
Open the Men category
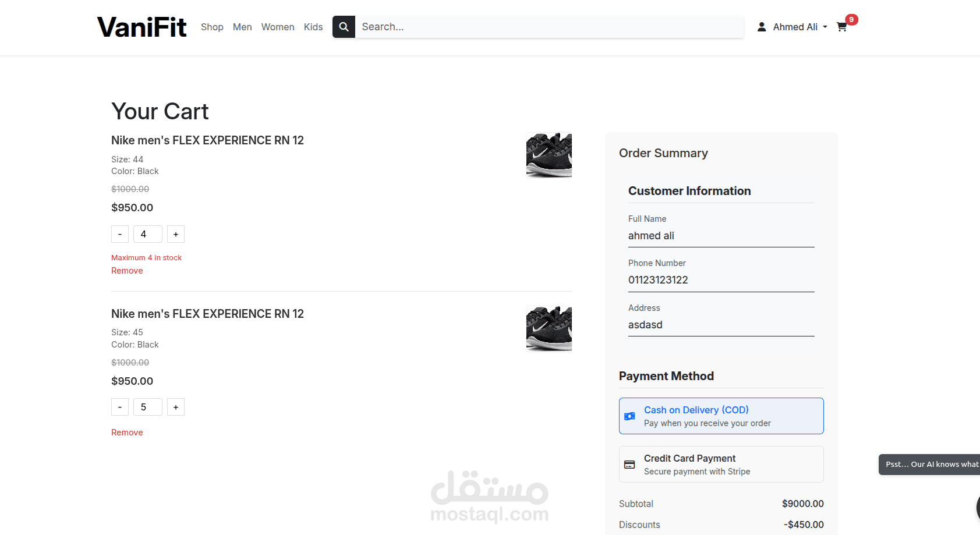click(242, 27)
